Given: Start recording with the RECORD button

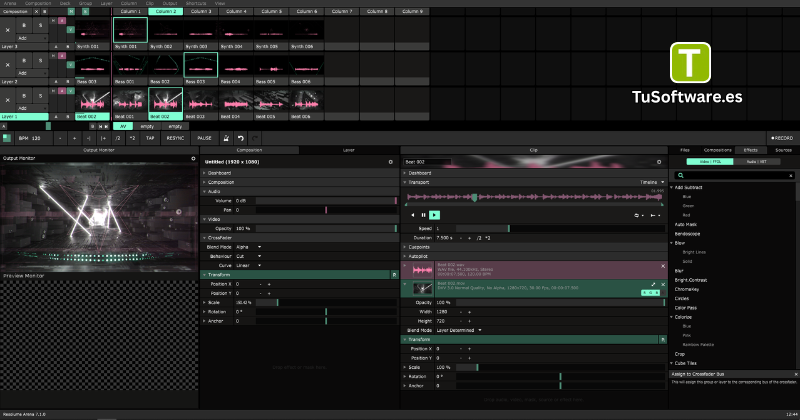Looking at the screenshot, I should [782, 138].
